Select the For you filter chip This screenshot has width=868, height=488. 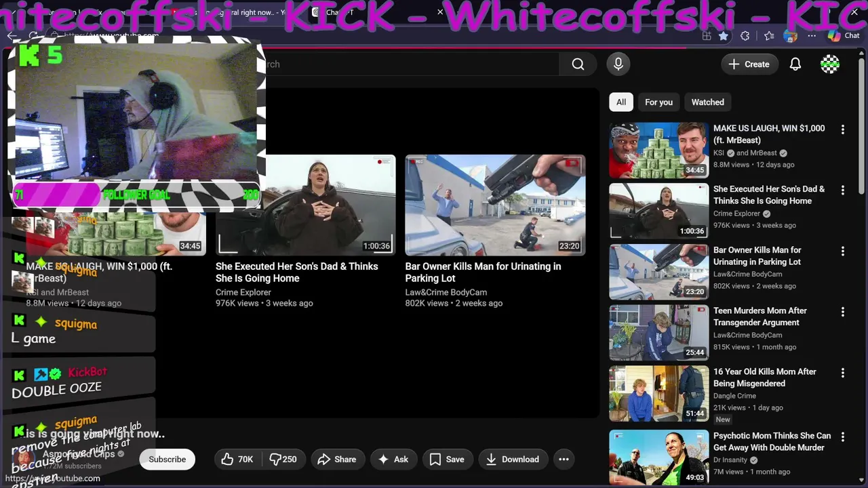(x=658, y=102)
